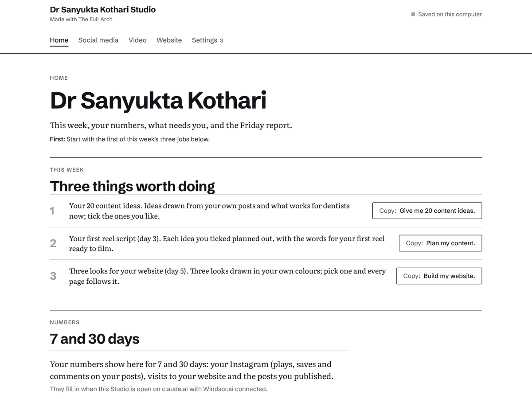Go to the Website tab
532x399 pixels.
169,40
